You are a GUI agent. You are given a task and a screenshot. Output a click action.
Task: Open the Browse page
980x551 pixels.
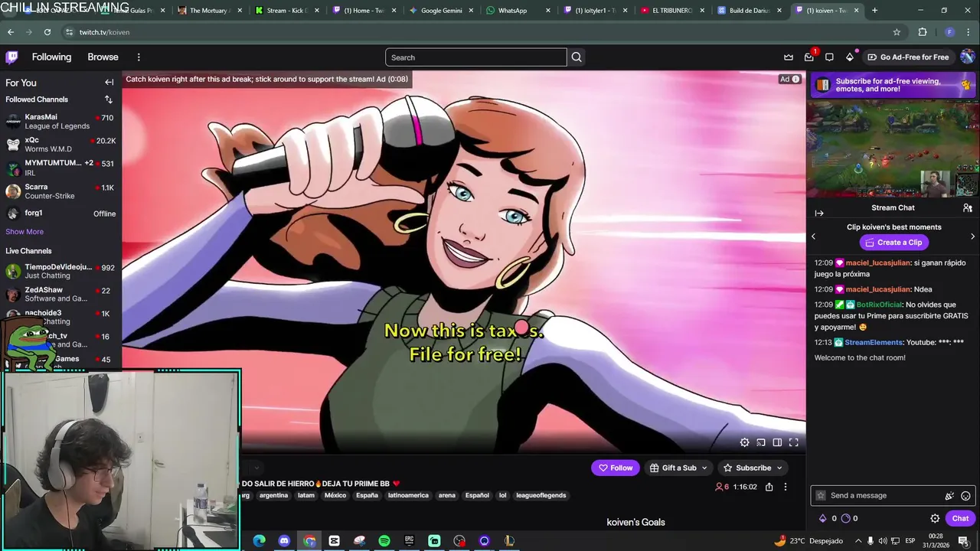pos(103,57)
